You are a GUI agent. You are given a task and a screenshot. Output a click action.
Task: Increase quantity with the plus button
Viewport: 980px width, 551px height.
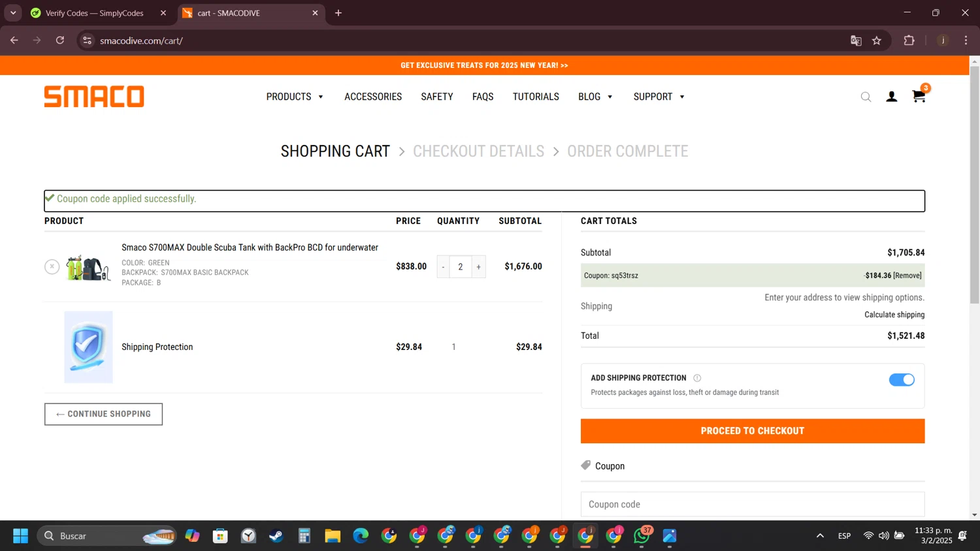pos(479,266)
